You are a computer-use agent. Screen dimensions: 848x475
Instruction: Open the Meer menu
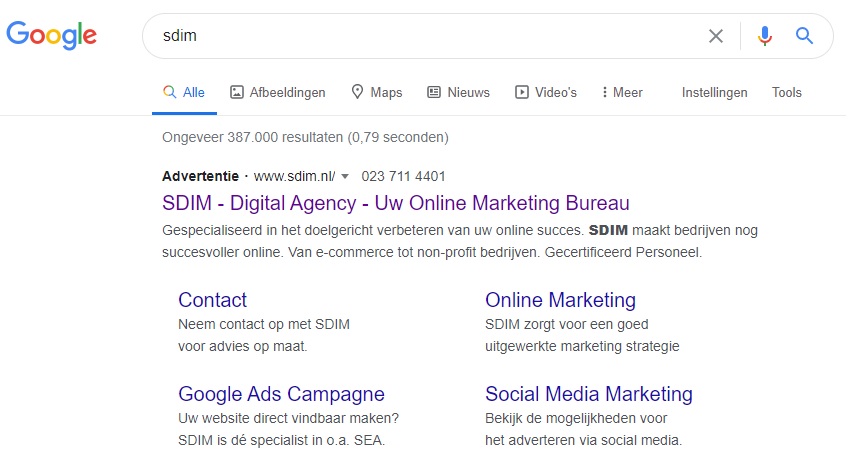tap(622, 93)
